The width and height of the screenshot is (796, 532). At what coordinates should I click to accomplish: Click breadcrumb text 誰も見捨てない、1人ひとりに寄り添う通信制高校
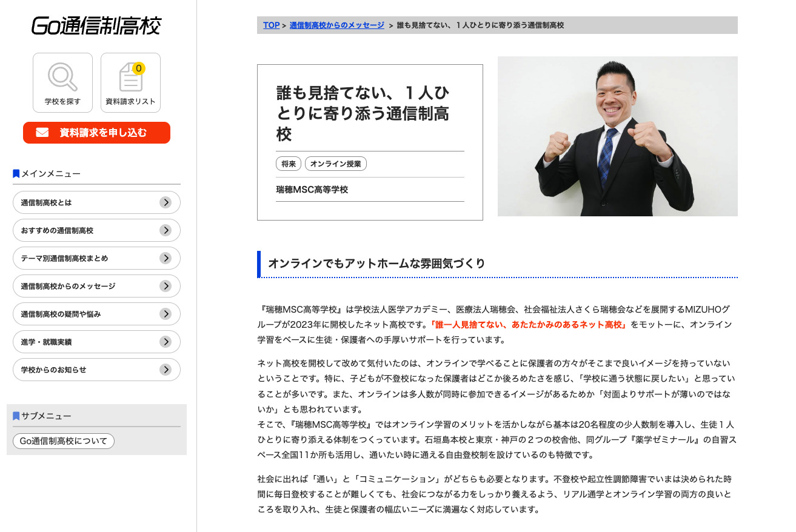(480, 25)
